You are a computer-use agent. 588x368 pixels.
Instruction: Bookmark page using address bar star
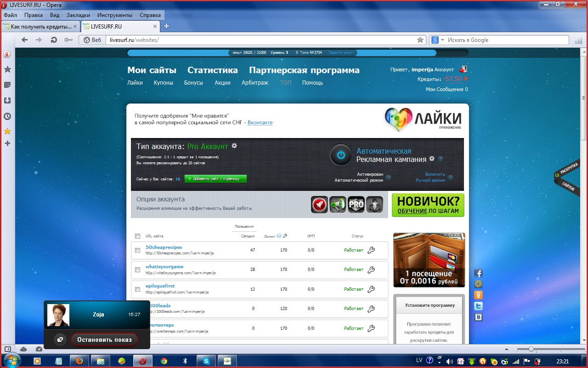click(x=420, y=40)
